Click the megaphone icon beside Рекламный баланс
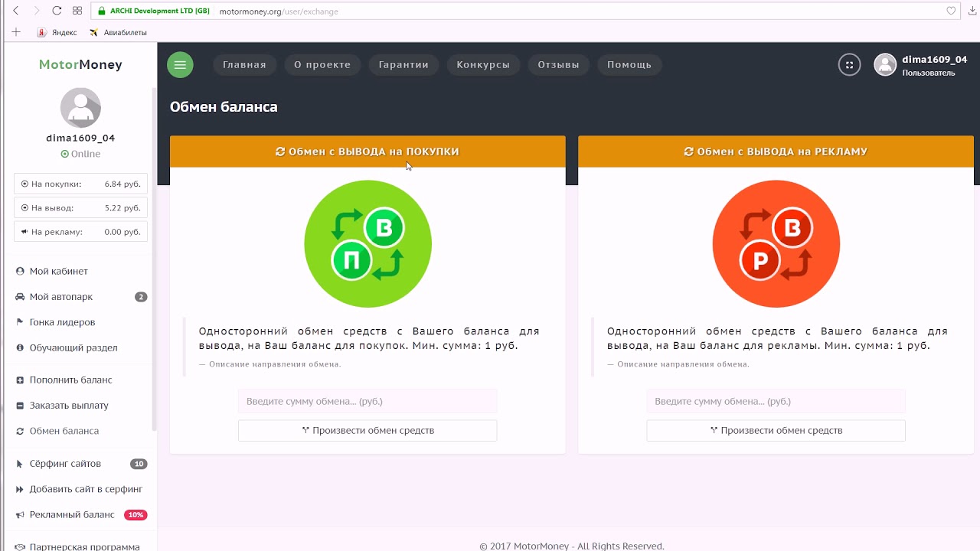Screen dimensions: 980x551 coord(20,514)
